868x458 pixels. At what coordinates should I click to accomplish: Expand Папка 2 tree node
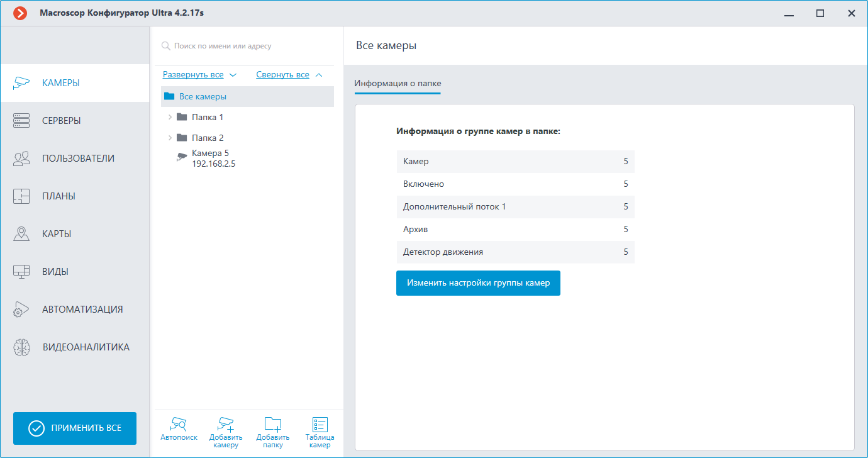coord(170,138)
